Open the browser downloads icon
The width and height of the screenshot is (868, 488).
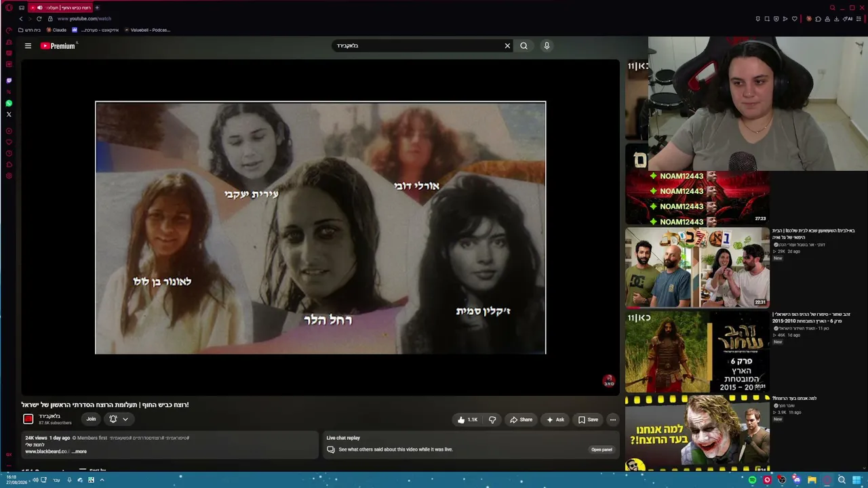[837, 19]
